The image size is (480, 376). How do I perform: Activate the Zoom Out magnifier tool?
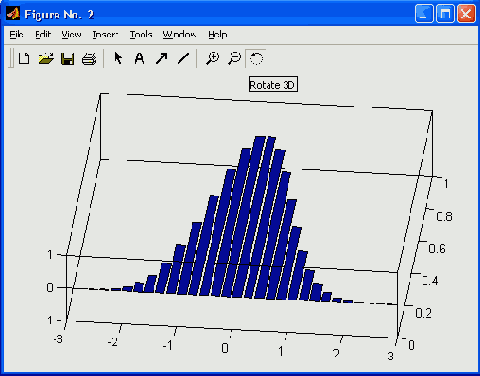pyautogui.click(x=234, y=59)
